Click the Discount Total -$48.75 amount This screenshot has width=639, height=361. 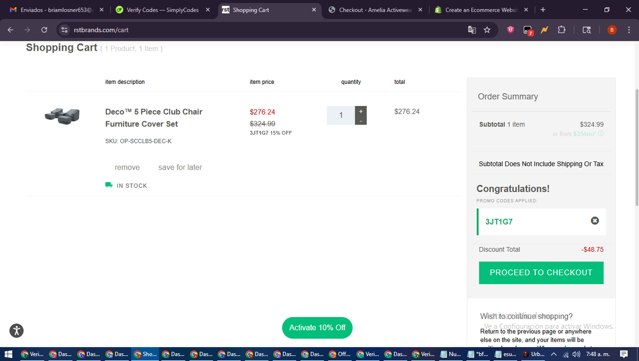[x=593, y=249]
